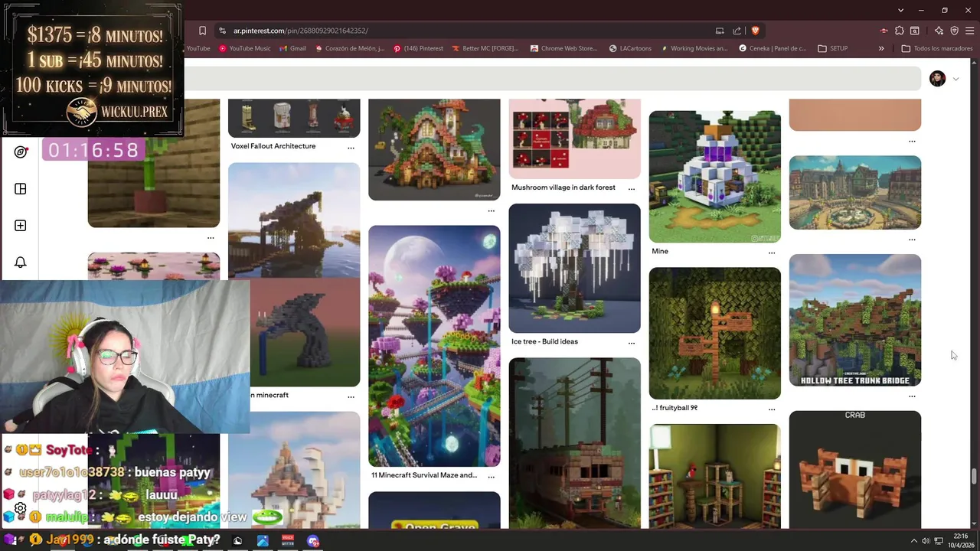Image resolution: width=980 pixels, height=551 pixels.
Task: Click the browser address bar URL
Action: pos(301,31)
